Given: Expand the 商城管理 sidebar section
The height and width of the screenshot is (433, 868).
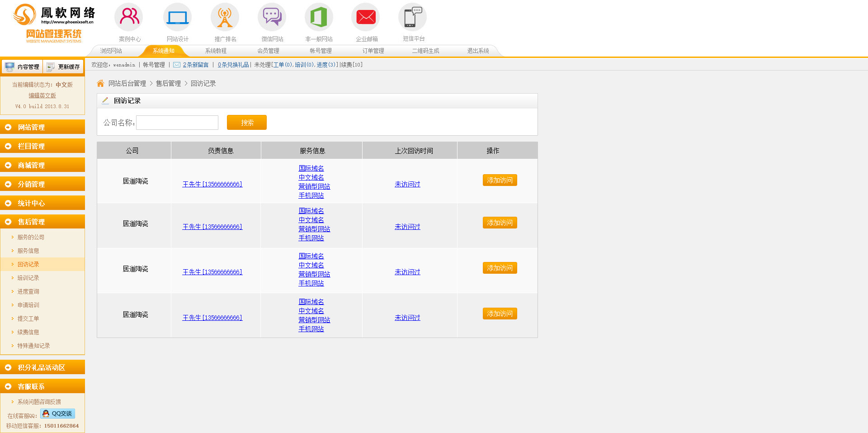Looking at the screenshot, I should (42, 165).
